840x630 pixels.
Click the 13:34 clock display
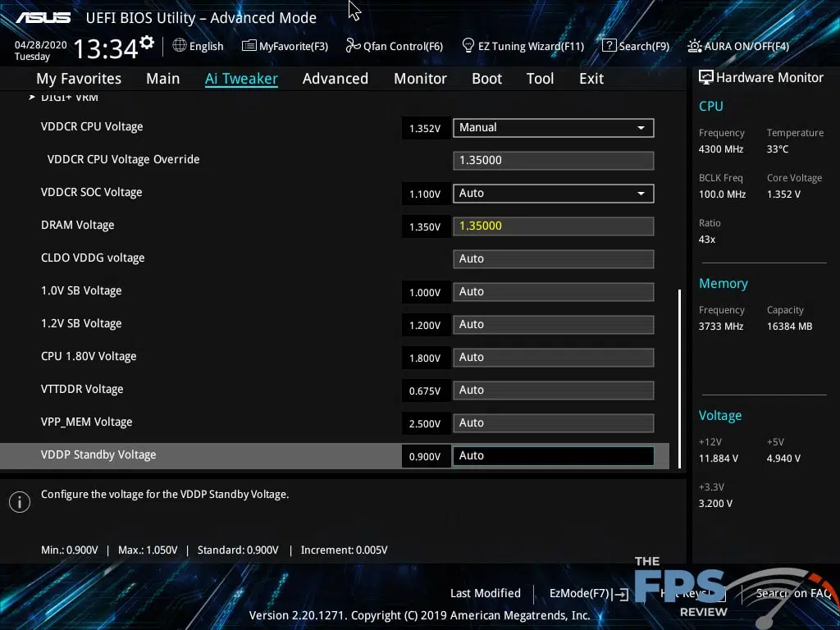coord(106,48)
